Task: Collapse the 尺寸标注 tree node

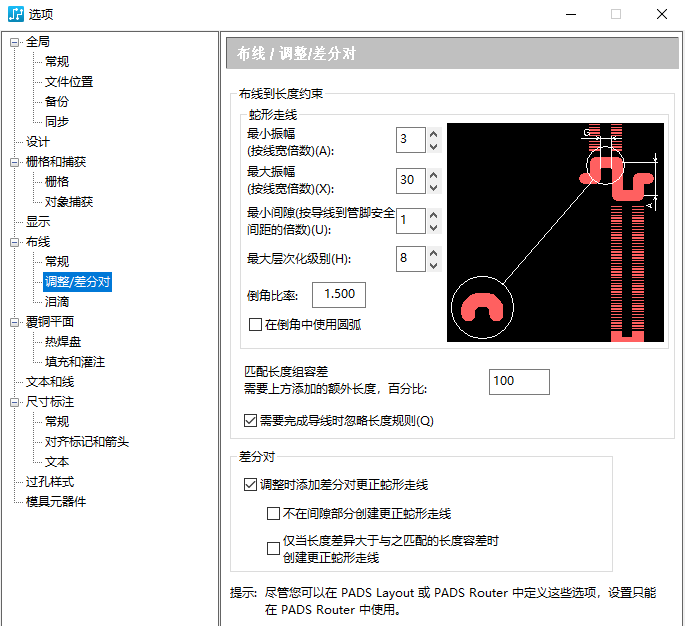Action: coord(14,402)
